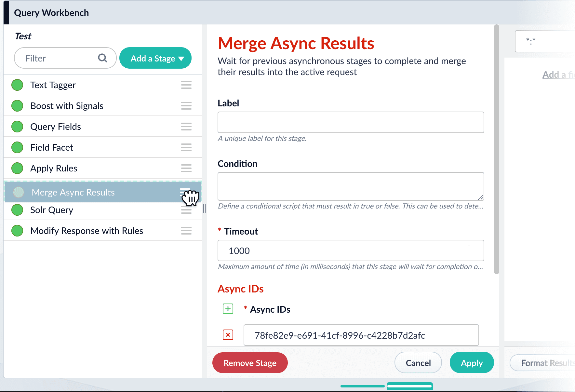Click the Add a field link

coord(558,74)
